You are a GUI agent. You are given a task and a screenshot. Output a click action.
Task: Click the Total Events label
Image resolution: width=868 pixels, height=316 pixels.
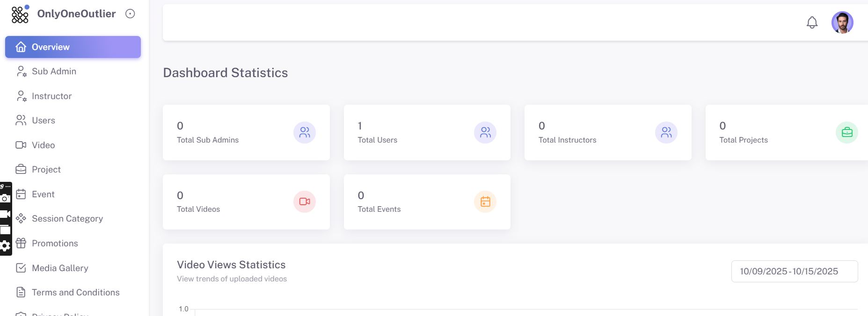tap(379, 209)
